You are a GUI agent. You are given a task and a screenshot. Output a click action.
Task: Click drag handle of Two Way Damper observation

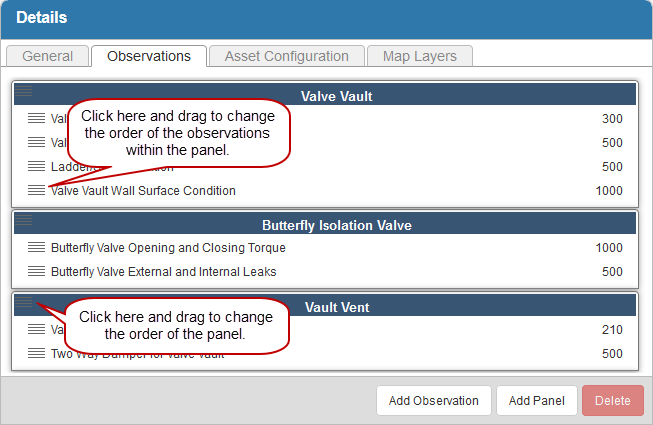(x=36, y=353)
